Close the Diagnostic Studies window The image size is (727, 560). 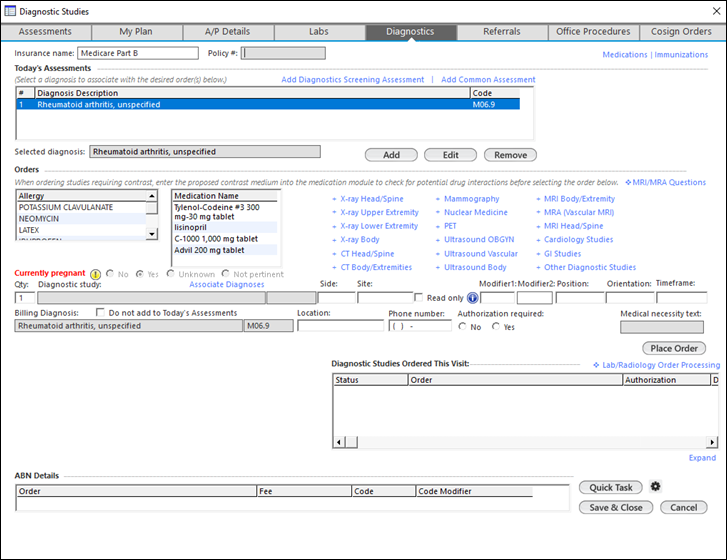716,11
